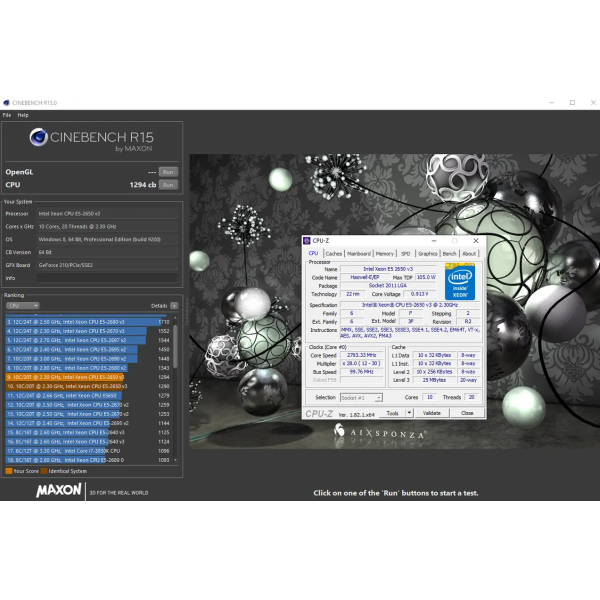Click the Cinebench app icon in title bar

click(6, 103)
